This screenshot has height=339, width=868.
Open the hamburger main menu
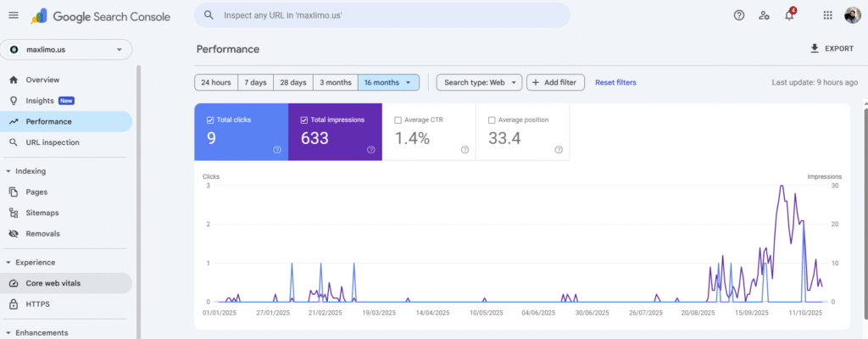pos(13,15)
